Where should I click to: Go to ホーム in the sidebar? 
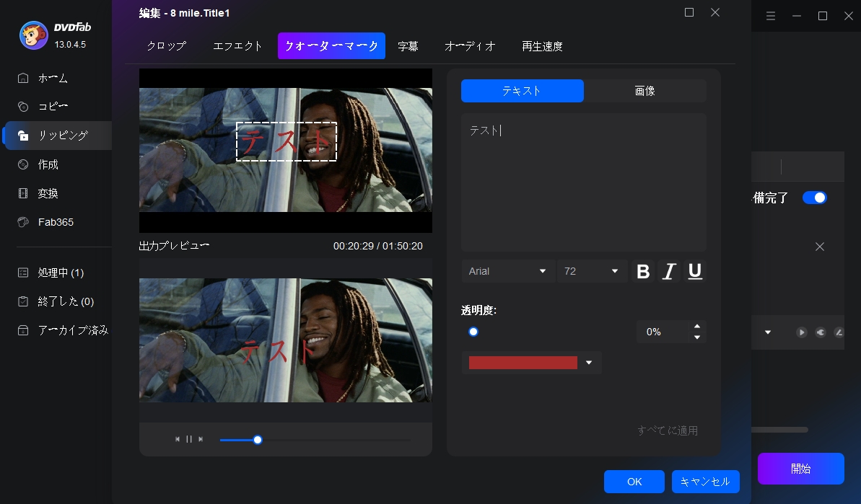point(53,79)
